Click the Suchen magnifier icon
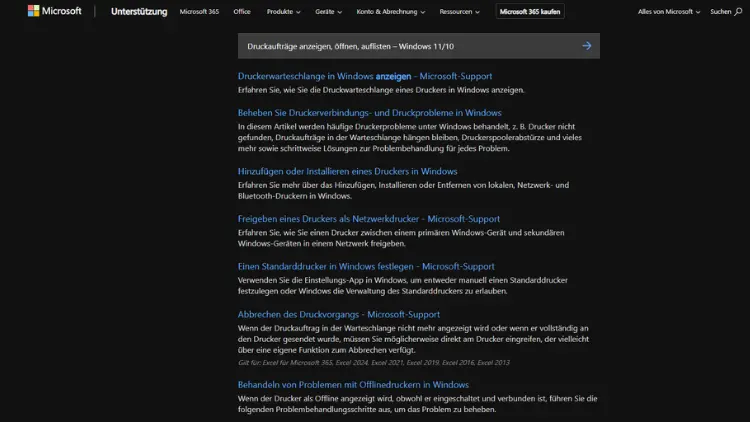This screenshot has width=750, height=422. tap(738, 11)
